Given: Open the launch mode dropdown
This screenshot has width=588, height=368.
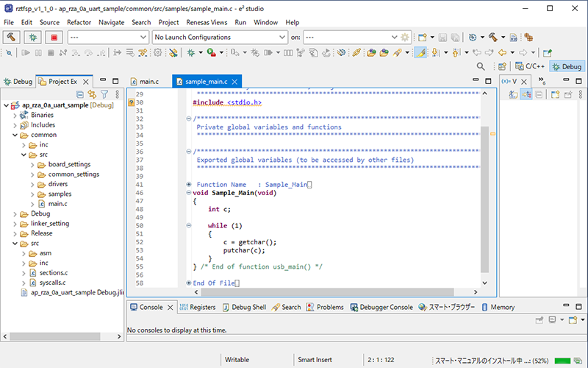Looking at the screenshot, I should coord(108,38).
